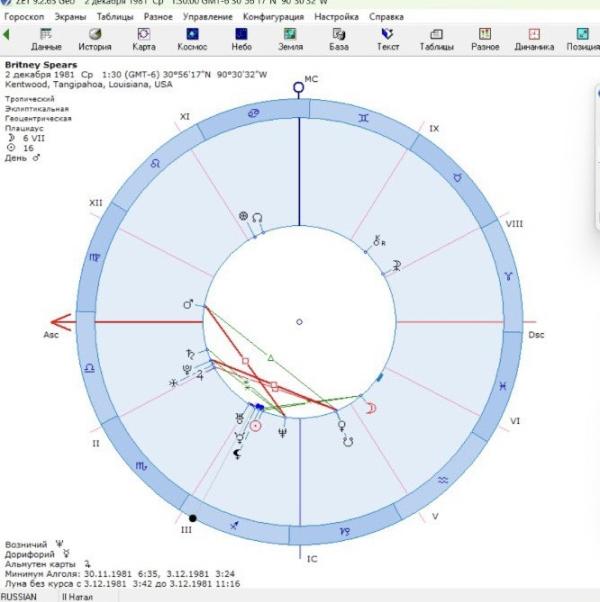This screenshot has width=600, height=602.
Task: Open the Разное menu in menu bar
Action: pyautogui.click(x=158, y=17)
